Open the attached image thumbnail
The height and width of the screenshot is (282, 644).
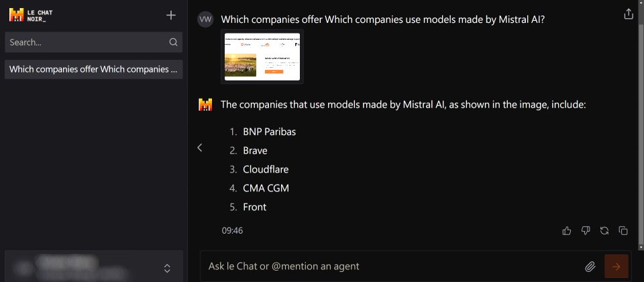pos(262,56)
